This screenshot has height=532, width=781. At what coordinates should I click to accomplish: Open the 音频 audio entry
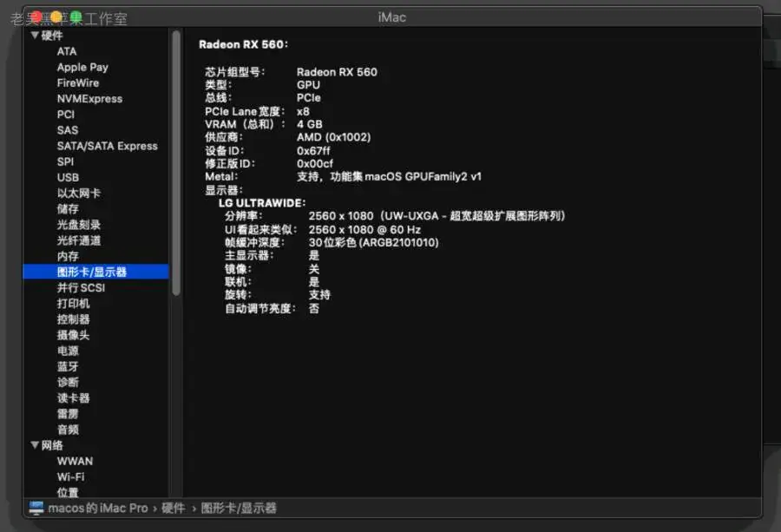68,430
